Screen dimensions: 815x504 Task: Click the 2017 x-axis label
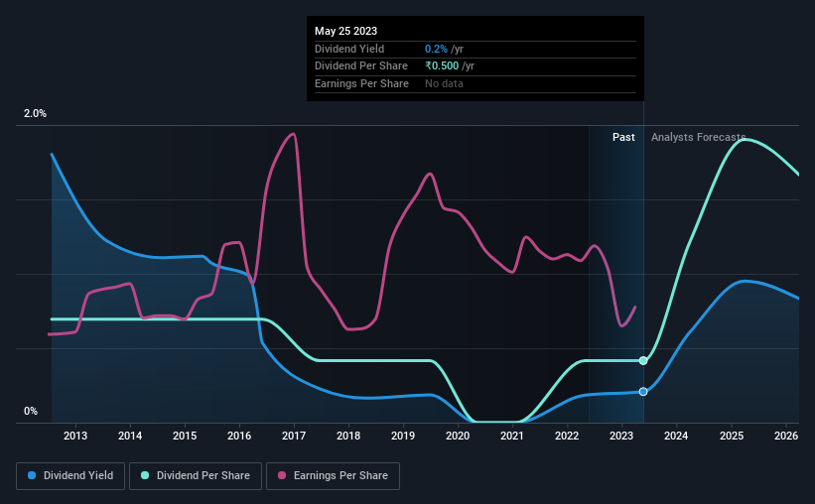click(294, 436)
